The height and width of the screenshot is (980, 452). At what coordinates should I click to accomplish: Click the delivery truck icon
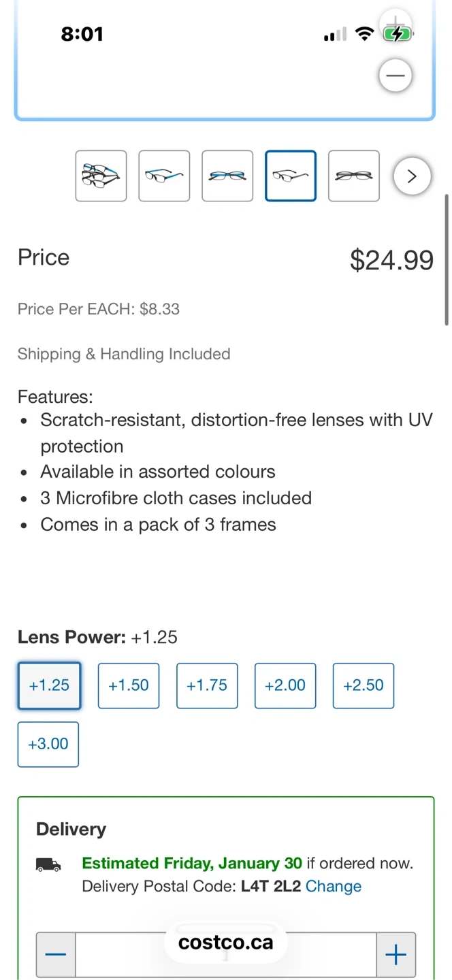pyautogui.click(x=48, y=865)
